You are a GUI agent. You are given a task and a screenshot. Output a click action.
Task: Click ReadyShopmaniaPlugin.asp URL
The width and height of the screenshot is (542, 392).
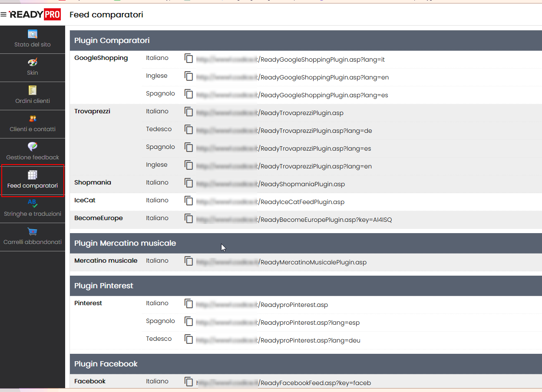tap(271, 184)
